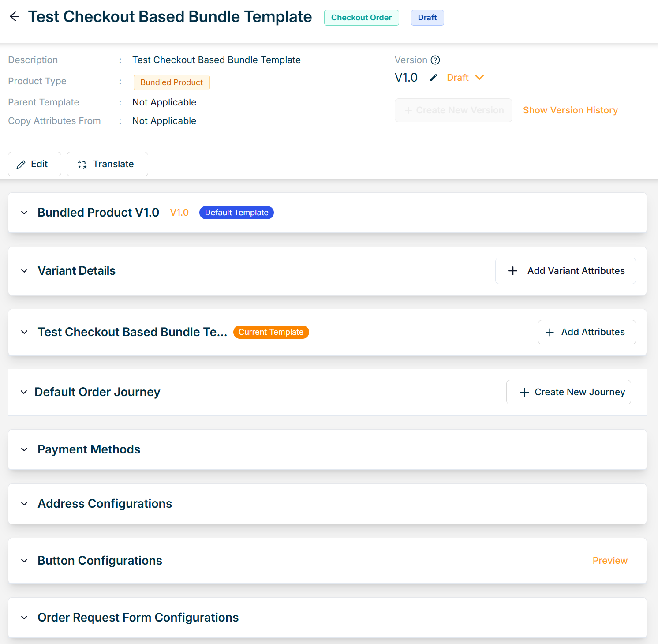Click the pencil icon next to V1.0
The image size is (658, 644).
[434, 78]
